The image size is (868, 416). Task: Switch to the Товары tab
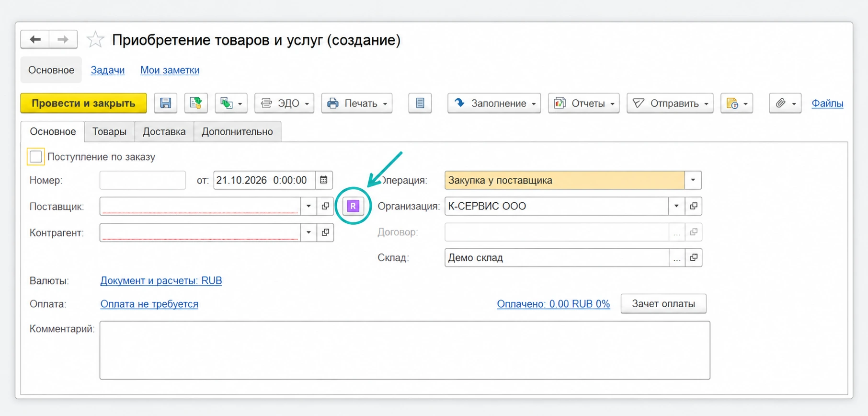tap(109, 132)
